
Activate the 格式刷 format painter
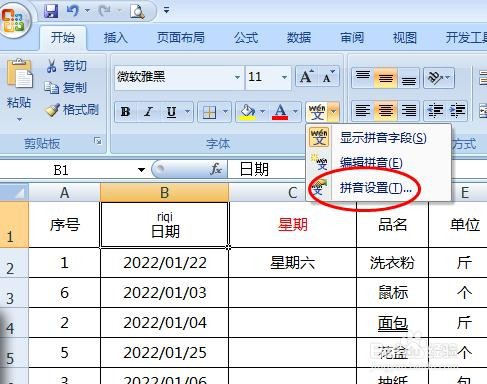tap(72, 110)
